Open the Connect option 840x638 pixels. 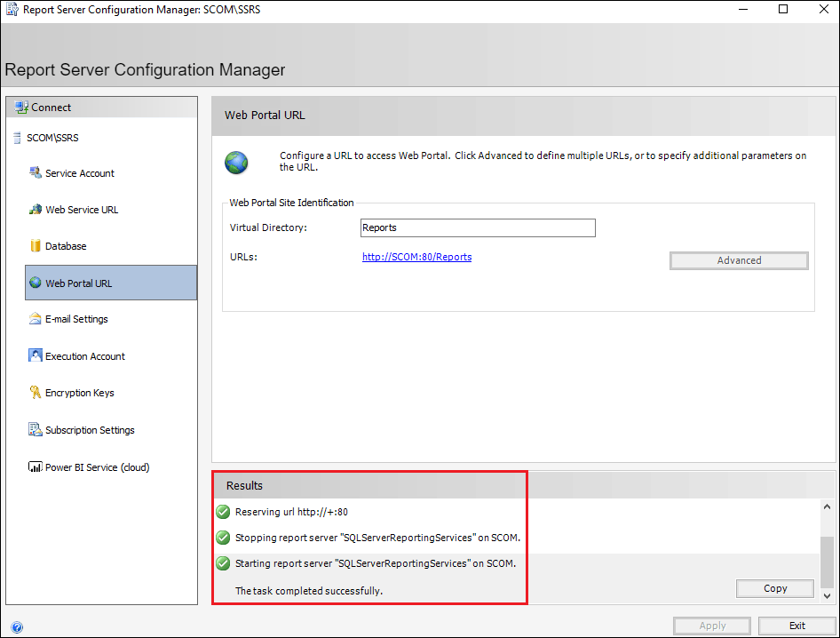pos(102,108)
